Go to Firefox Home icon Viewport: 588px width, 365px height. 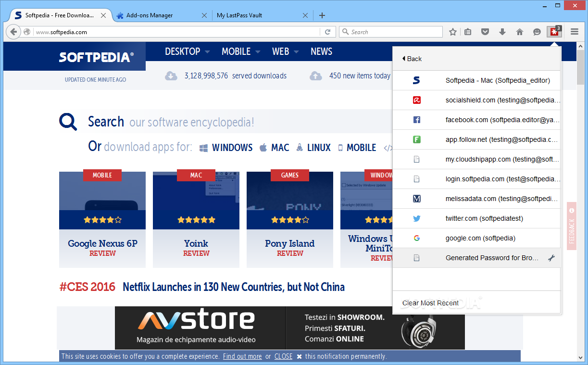tap(520, 32)
